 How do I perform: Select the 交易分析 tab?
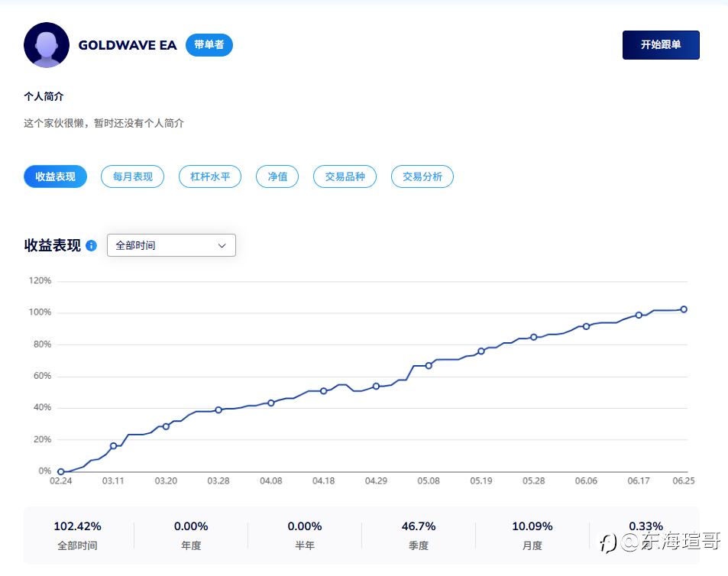click(x=422, y=176)
